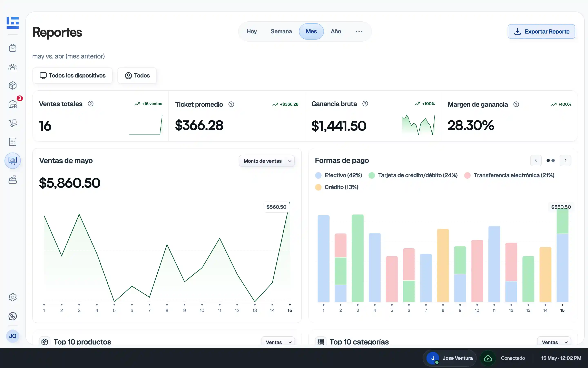Switch period to Semana
Screen dimensions: 588x368
click(x=281, y=31)
